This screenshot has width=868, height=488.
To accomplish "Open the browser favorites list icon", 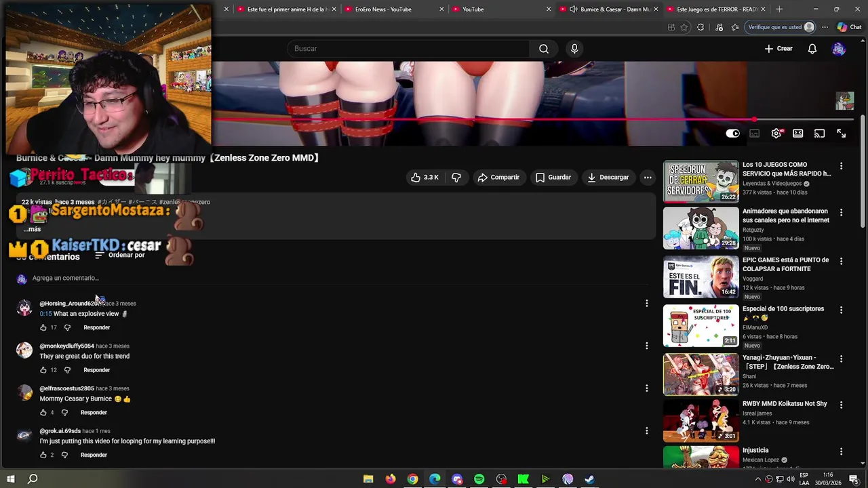I will click(735, 27).
